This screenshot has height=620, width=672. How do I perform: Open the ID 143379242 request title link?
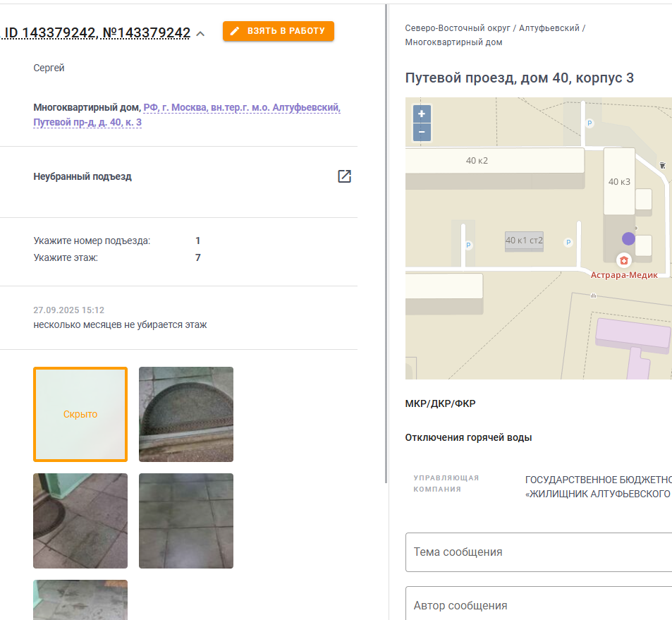[97, 32]
